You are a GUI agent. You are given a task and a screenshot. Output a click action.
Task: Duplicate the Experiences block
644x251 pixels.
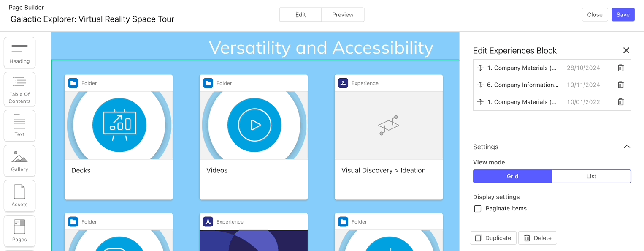tap(493, 238)
